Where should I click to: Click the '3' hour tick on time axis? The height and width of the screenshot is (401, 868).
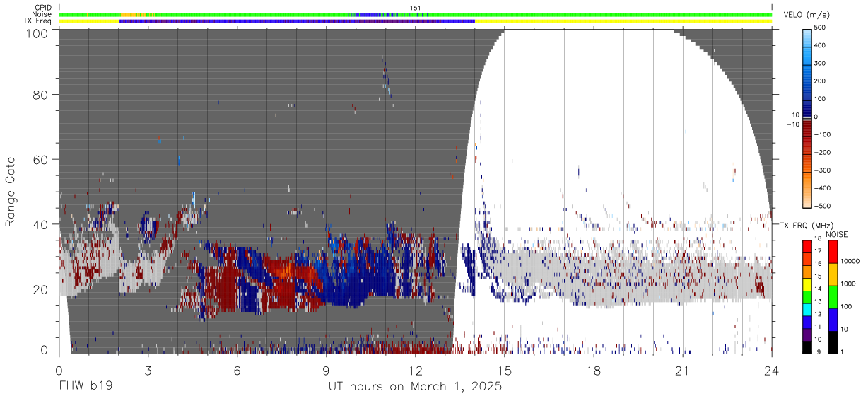[x=148, y=371]
